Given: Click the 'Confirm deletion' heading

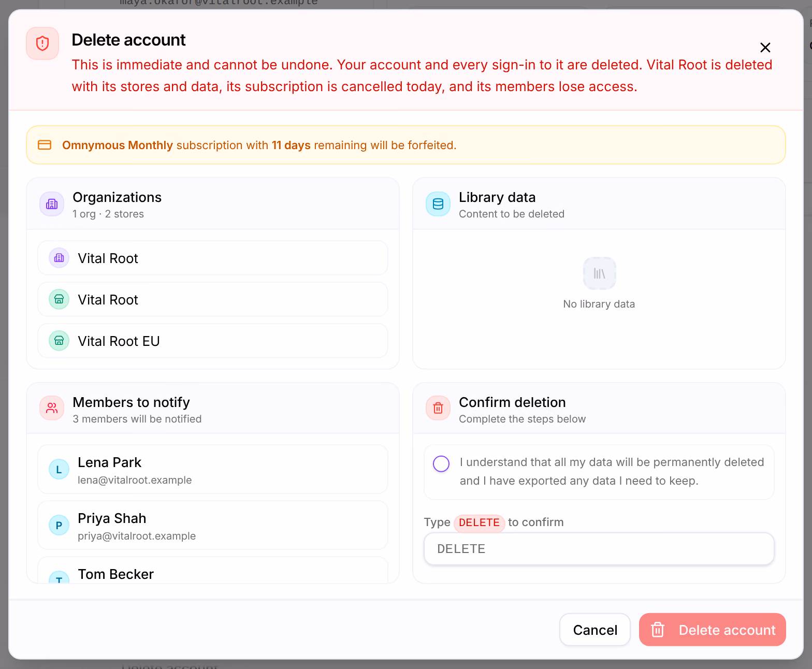Looking at the screenshot, I should click(x=513, y=402).
